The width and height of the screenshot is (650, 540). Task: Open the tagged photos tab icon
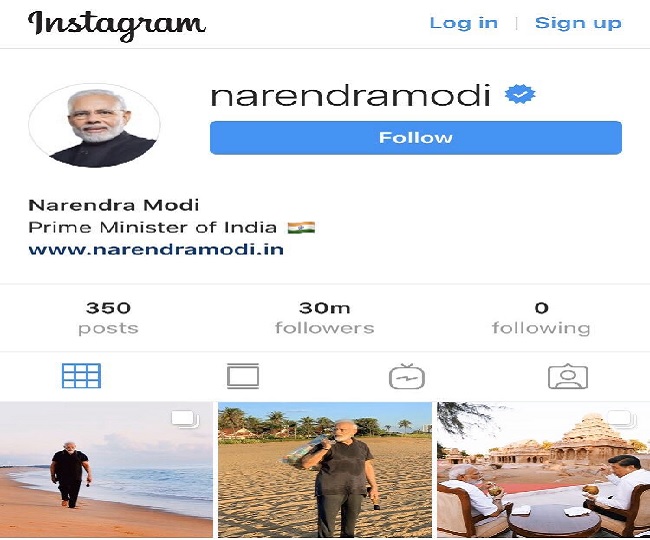[568, 376]
